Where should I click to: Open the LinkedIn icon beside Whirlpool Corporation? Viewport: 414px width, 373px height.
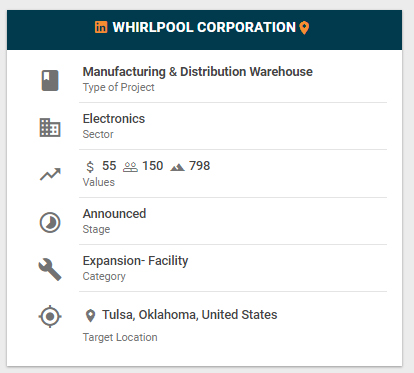[101, 27]
